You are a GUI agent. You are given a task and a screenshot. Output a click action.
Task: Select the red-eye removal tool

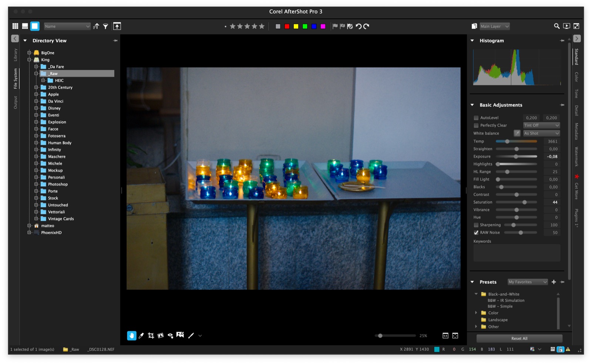[170, 336]
